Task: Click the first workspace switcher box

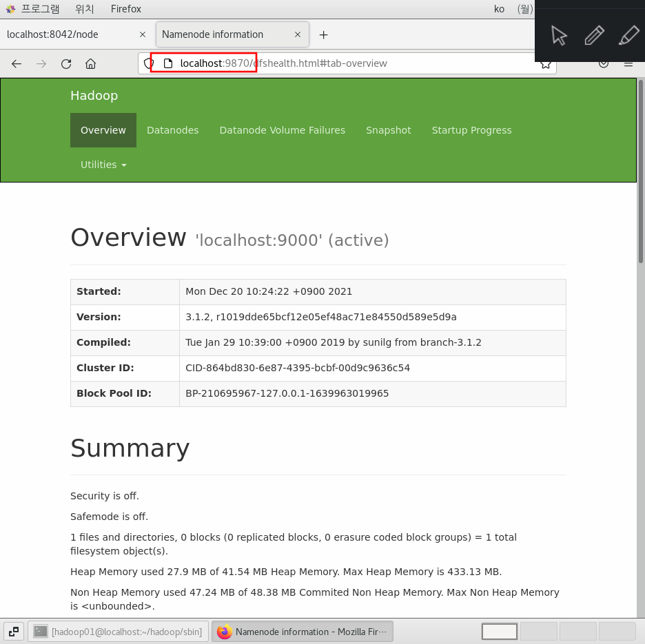Action: tap(500, 631)
